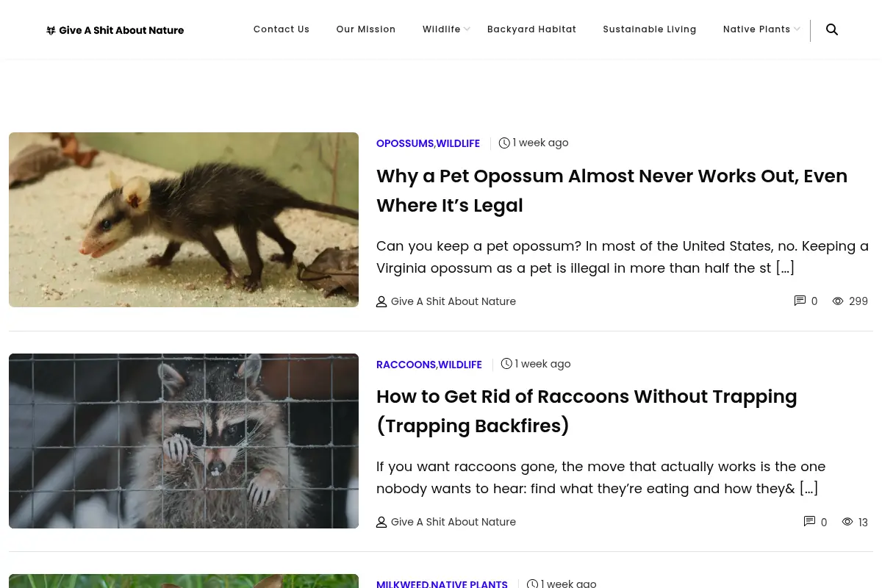Open Sustainable Living section
Screen dimensions: 882x588
click(x=650, y=29)
